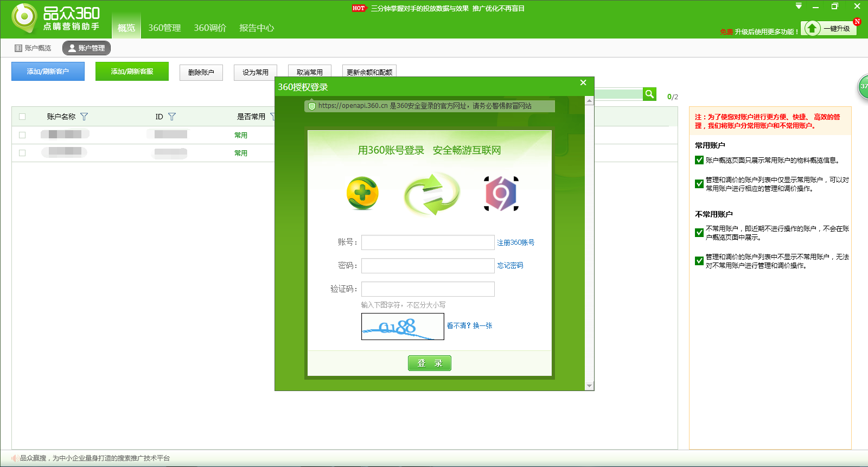Click the security shield icon beside URL

[x=312, y=106]
